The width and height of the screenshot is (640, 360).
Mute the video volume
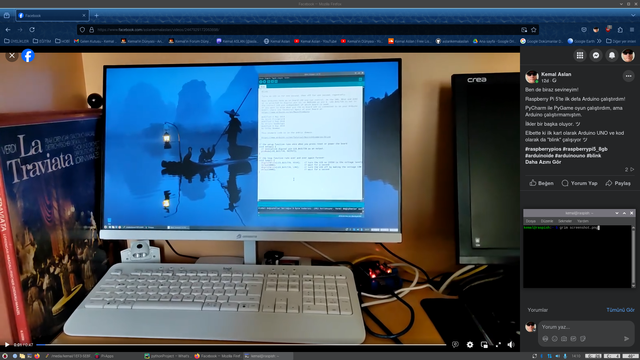click(x=511, y=345)
